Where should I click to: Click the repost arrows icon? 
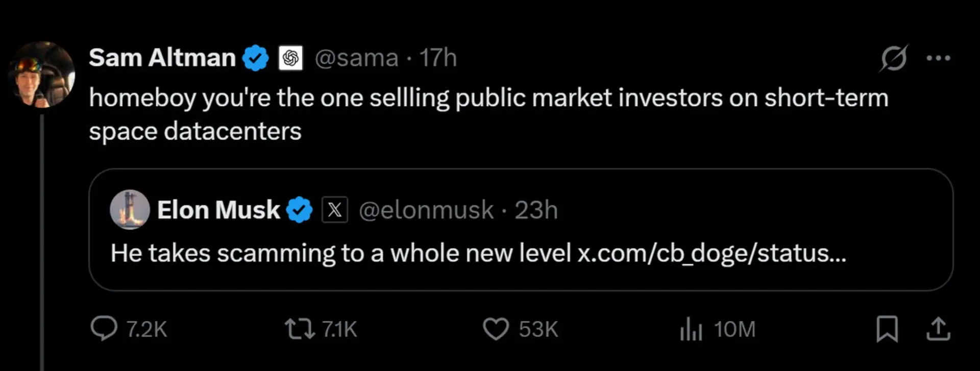coord(300,329)
